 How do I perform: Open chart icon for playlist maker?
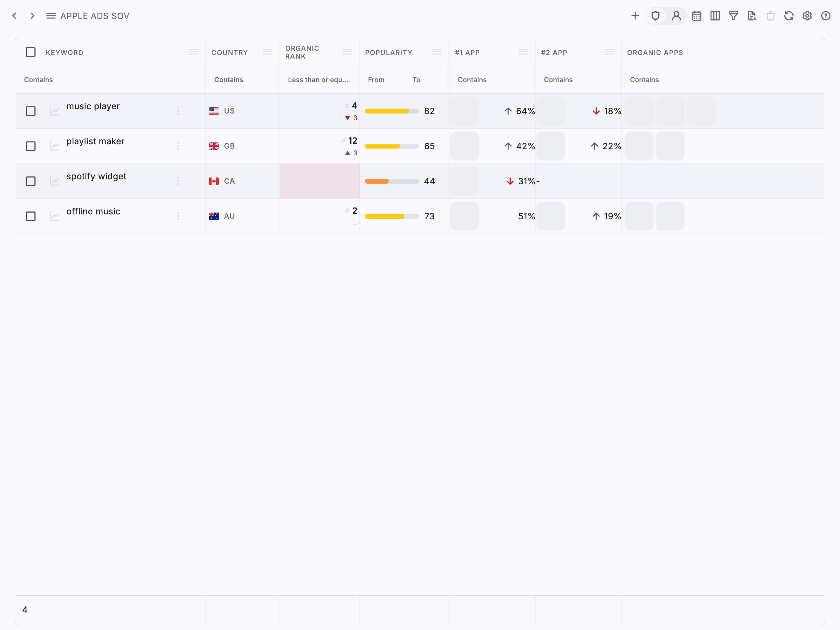54,146
